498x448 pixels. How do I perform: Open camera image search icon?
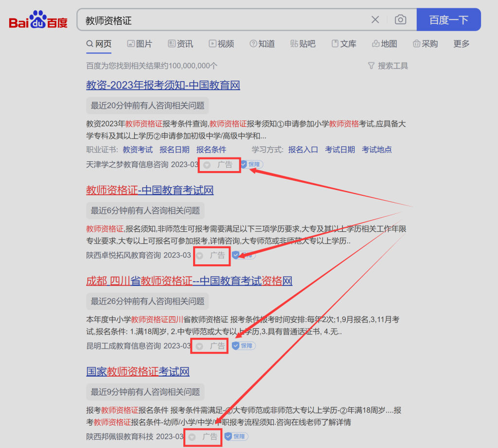click(400, 19)
